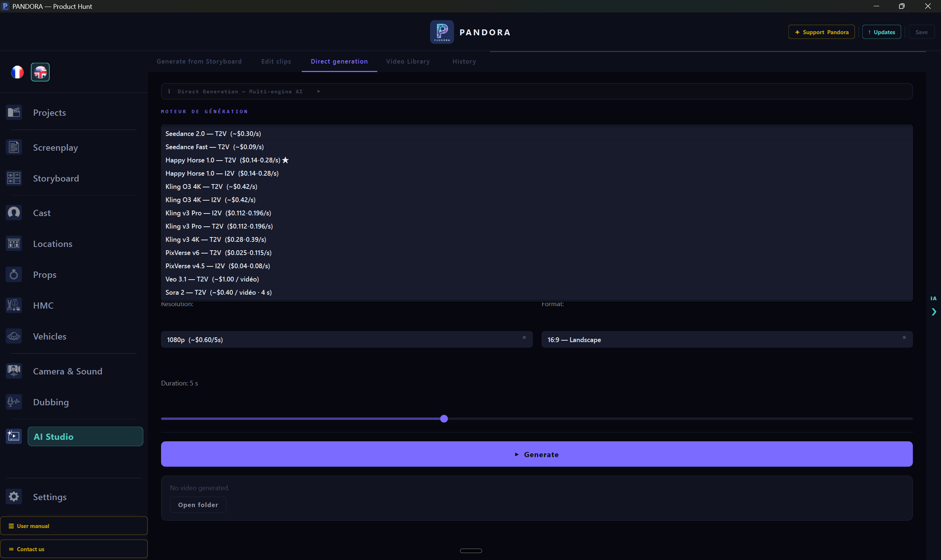This screenshot has width=941, height=560.
Task: Open AI Studio section label
Action: click(85, 437)
